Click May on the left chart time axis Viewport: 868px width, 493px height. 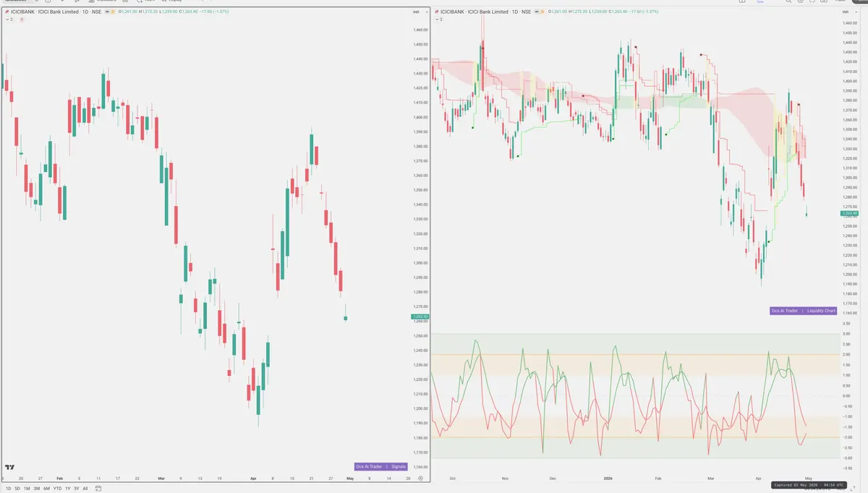point(350,479)
